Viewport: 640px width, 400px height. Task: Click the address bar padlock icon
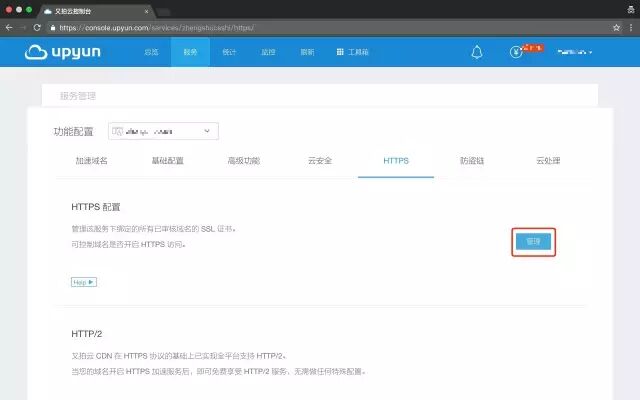pos(53,28)
